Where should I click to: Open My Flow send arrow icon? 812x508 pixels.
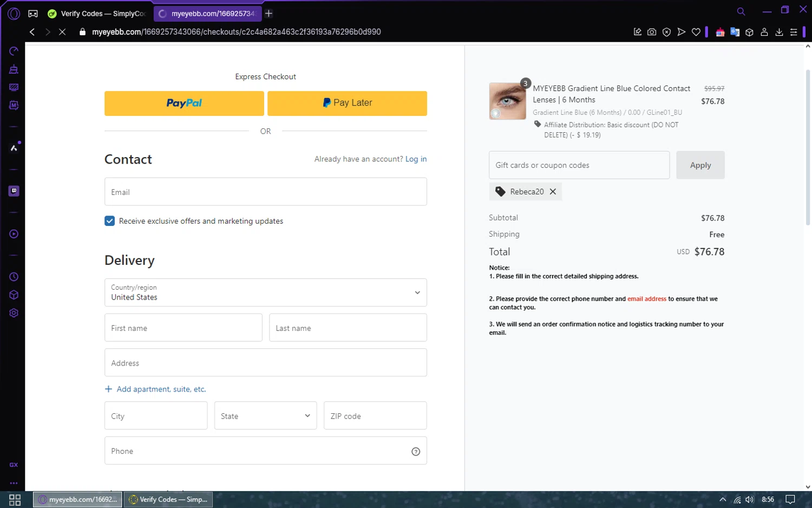[x=682, y=32]
